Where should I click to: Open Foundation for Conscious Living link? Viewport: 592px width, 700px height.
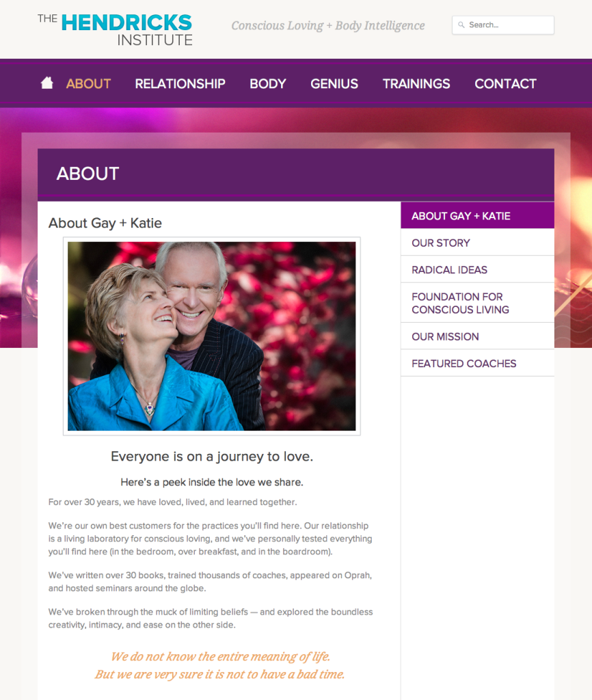coord(477,303)
